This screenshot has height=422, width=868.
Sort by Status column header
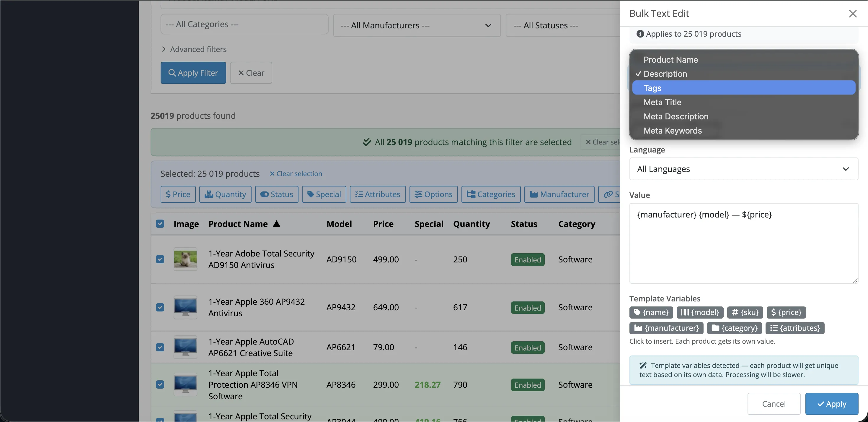click(x=524, y=224)
